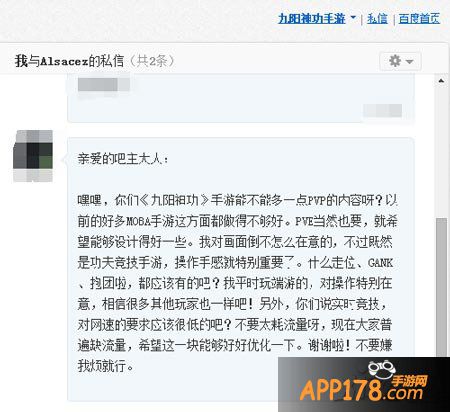
Task: Click the blurred name in the upper message
Action: pyautogui.click(x=103, y=85)
